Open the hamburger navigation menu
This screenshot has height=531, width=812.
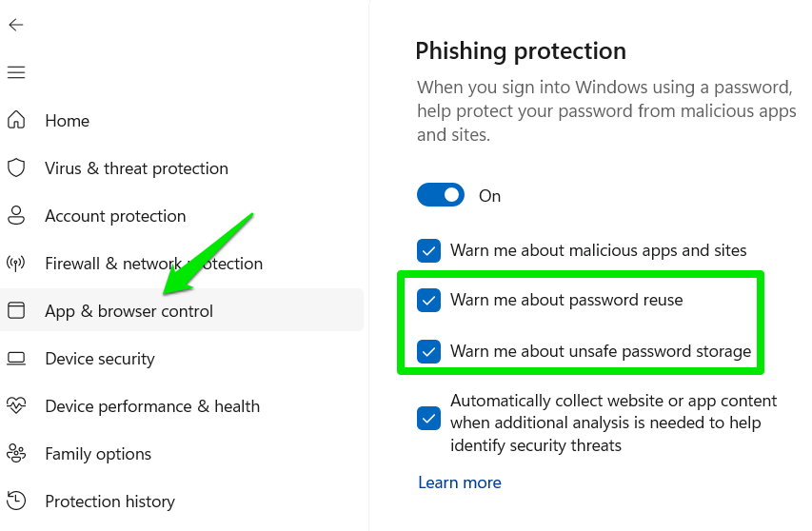click(15, 72)
